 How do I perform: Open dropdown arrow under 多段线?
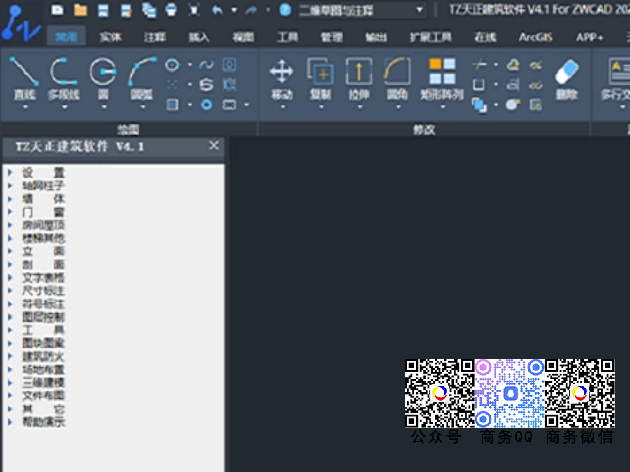click(x=64, y=107)
